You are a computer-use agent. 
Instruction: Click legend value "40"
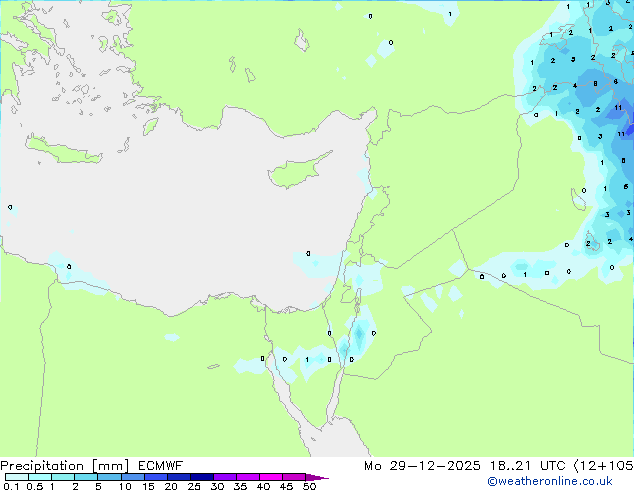pyautogui.click(x=263, y=486)
